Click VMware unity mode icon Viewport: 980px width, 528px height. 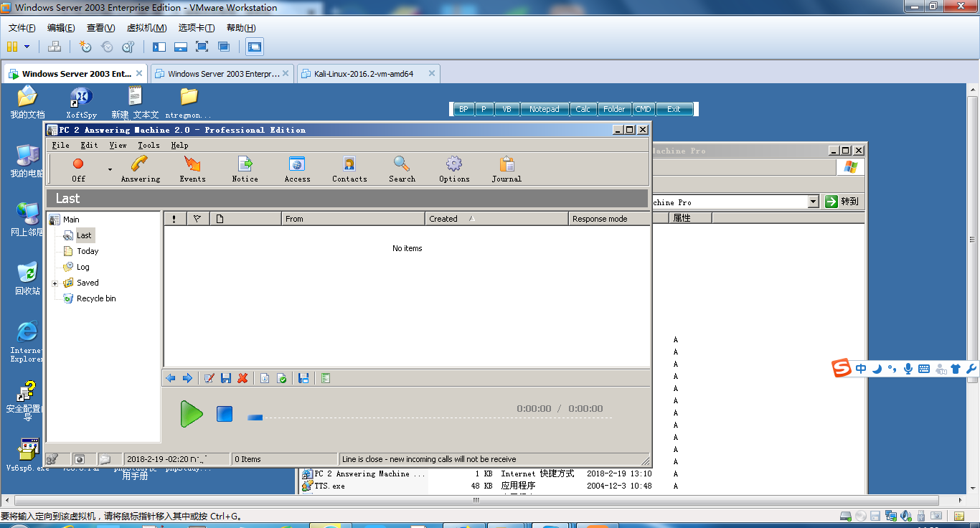click(x=224, y=47)
